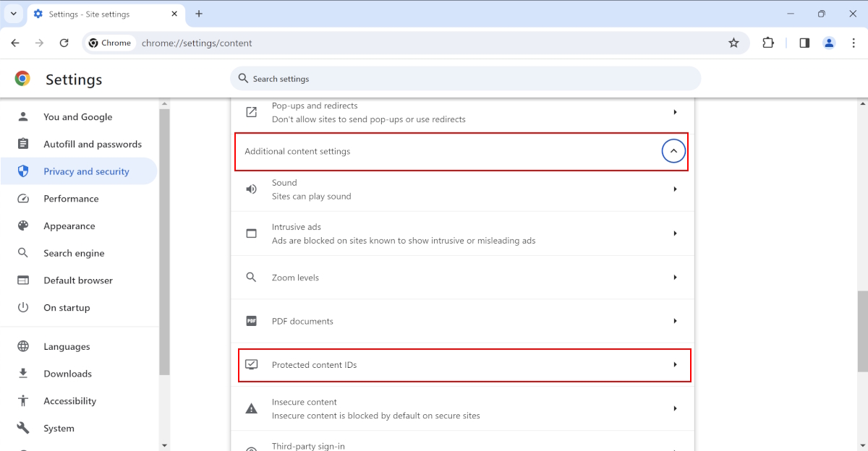This screenshot has width=868, height=451.
Task: Open the tab search dropdown arrow
Action: [13, 14]
